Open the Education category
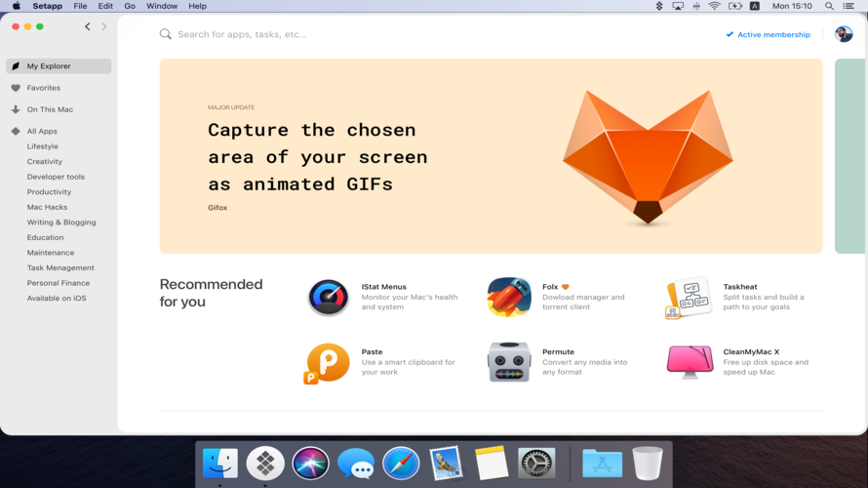The height and width of the screenshot is (488, 868). coord(46,237)
